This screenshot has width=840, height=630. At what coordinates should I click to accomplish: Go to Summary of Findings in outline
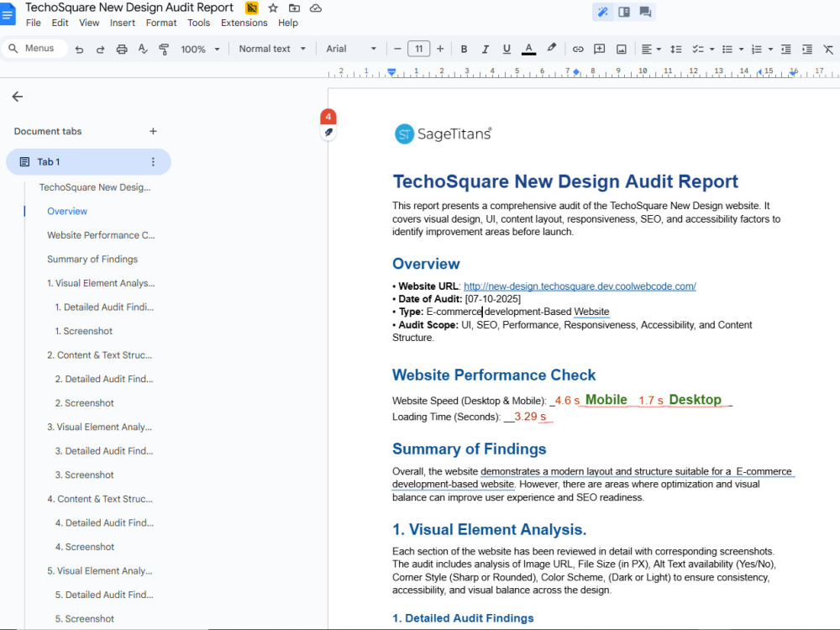pyautogui.click(x=92, y=260)
